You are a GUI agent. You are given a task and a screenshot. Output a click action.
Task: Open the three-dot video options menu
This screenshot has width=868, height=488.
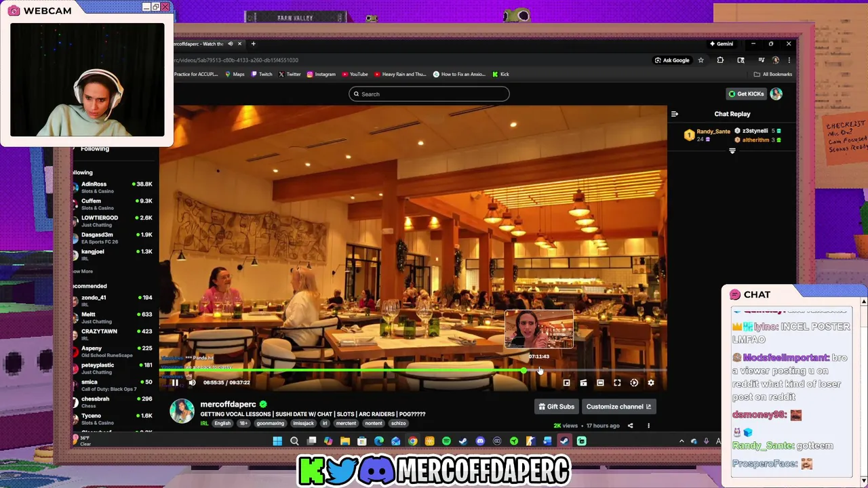(x=648, y=426)
